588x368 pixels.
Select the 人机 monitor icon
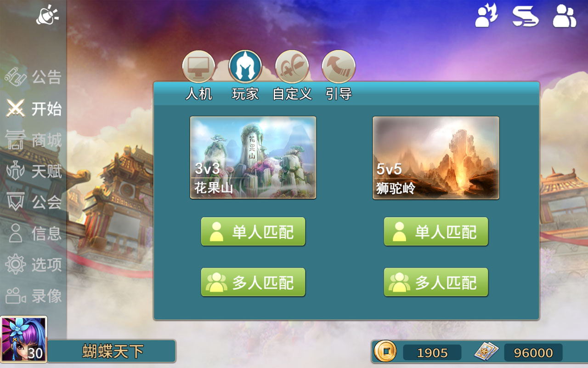198,67
